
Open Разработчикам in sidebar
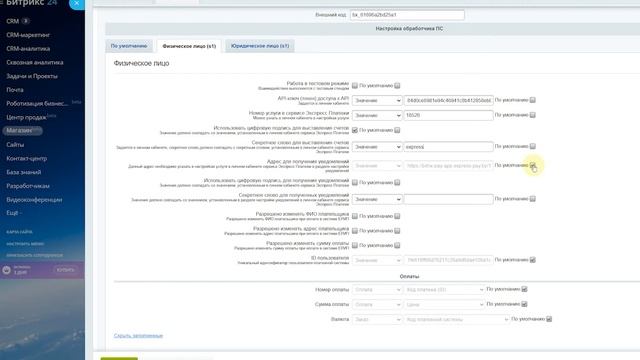coord(28,186)
